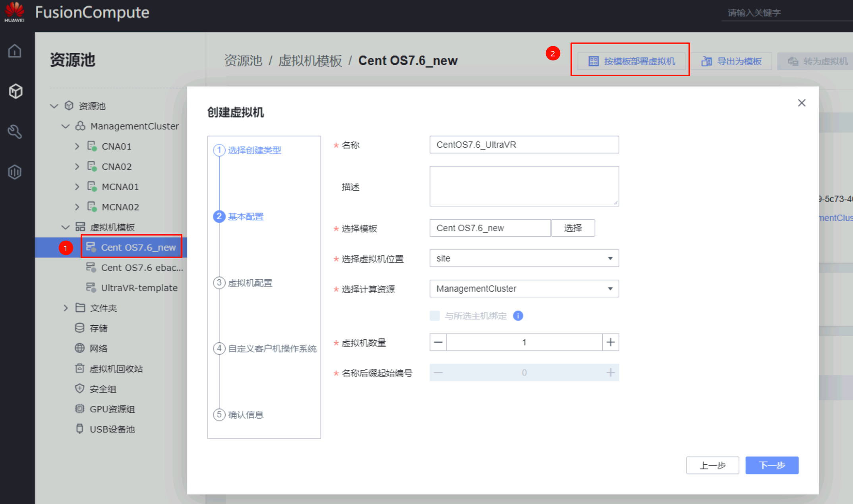
Task: Open the wrench tools sidebar icon
Action: (15, 131)
